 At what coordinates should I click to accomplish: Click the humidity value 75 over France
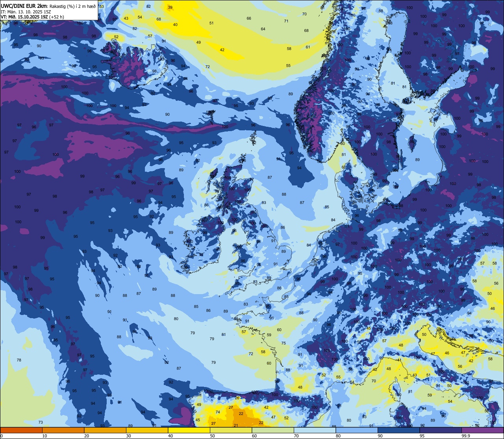tap(283, 343)
